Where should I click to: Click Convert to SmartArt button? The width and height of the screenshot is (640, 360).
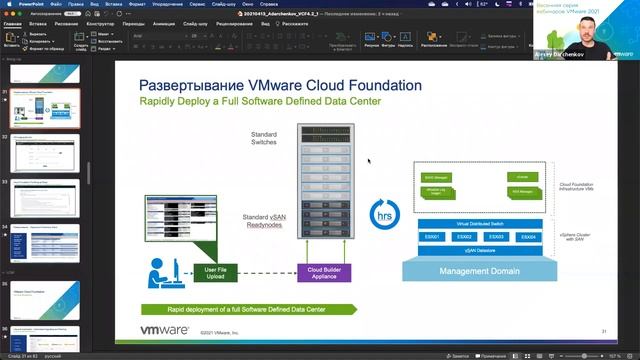(x=342, y=42)
